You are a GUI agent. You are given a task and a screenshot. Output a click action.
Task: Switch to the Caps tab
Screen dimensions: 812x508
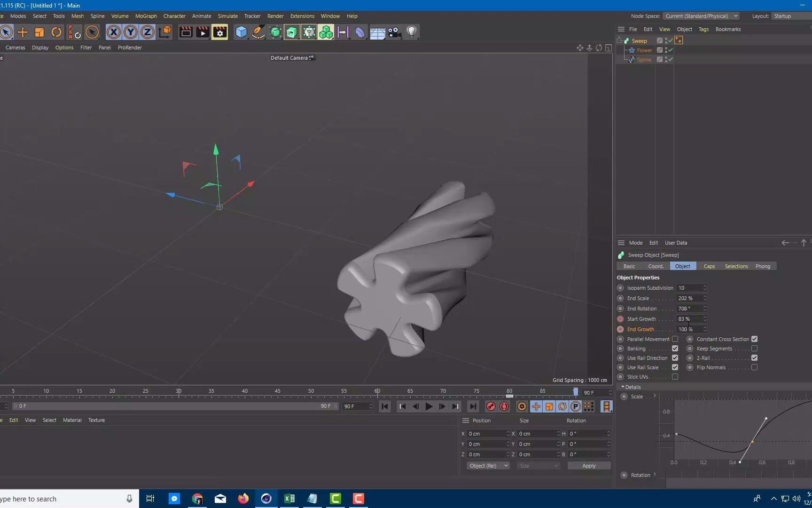pyautogui.click(x=709, y=266)
